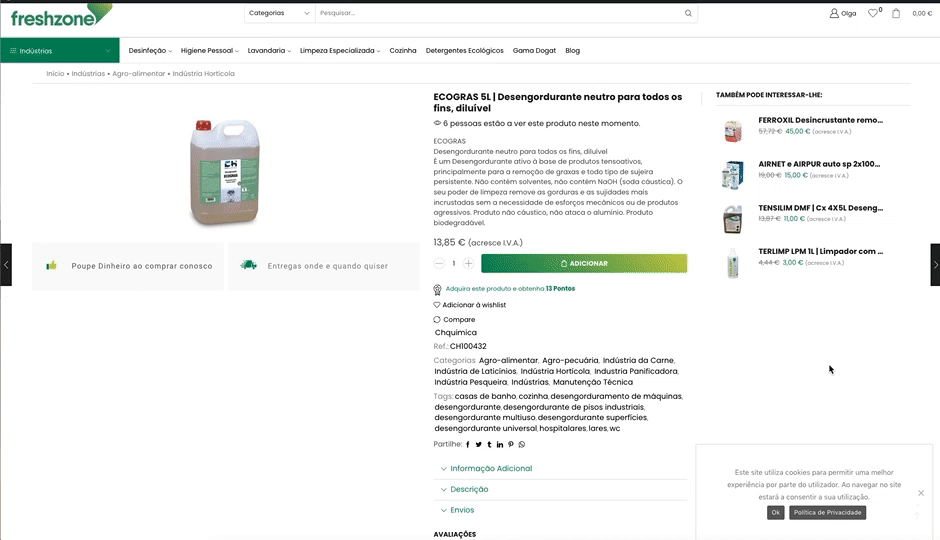
Task: Click the cookie Ok button
Action: point(776,512)
